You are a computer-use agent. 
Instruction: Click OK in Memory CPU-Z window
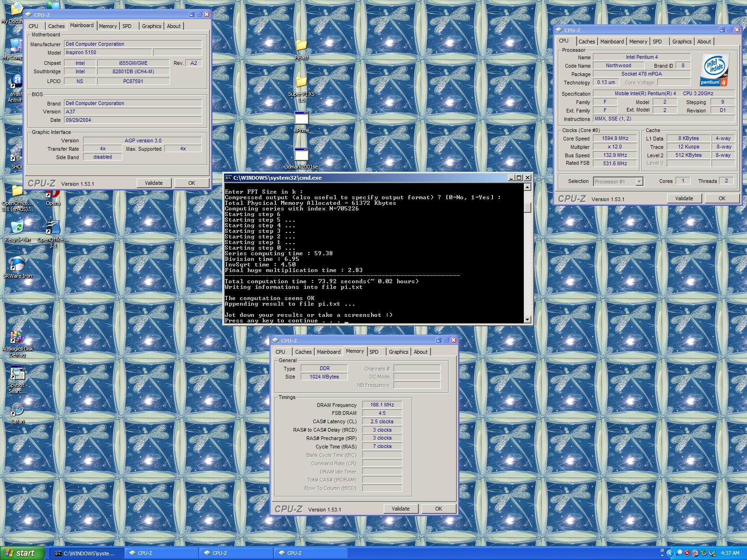438,509
